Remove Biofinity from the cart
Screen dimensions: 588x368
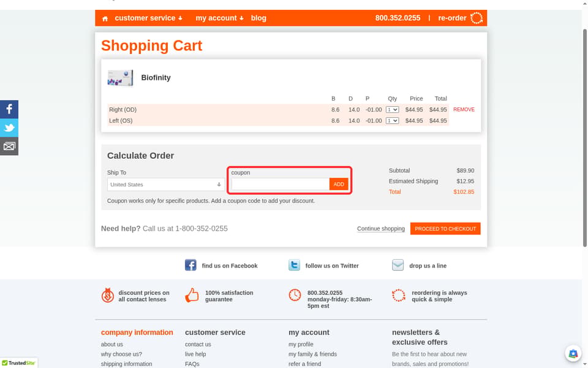(x=464, y=110)
